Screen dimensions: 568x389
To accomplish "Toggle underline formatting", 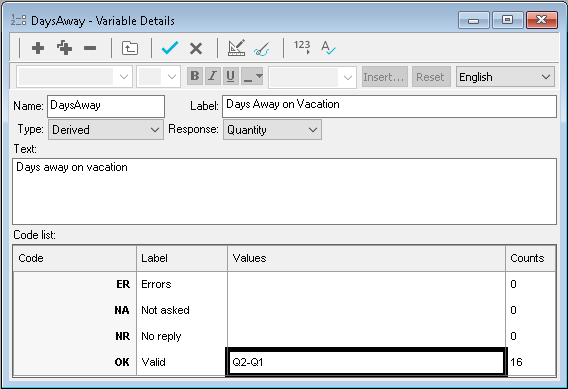I will point(230,76).
